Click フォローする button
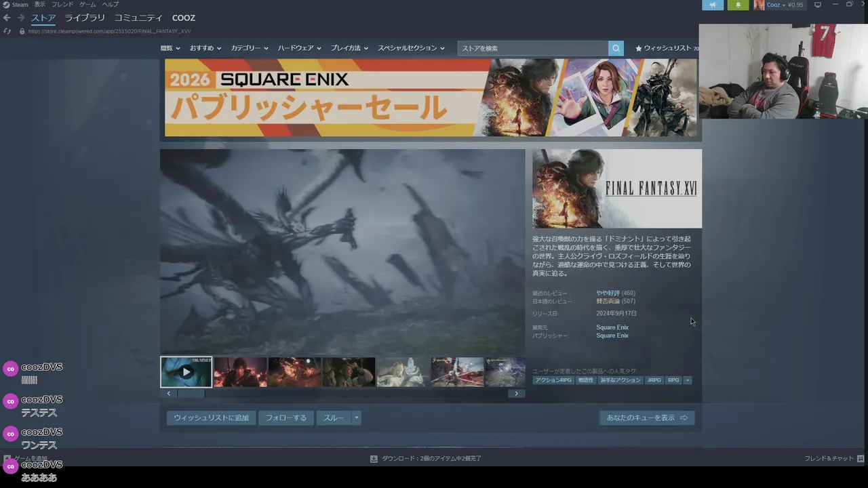 [285, 418]
